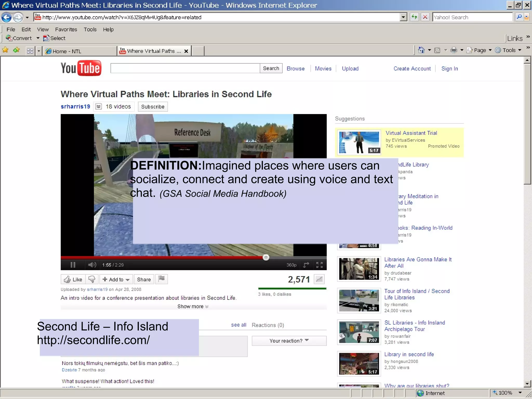The width and height of the screenshot is (532, 399).
Task: Click the YouTube Search button
Action: point(271,68)
